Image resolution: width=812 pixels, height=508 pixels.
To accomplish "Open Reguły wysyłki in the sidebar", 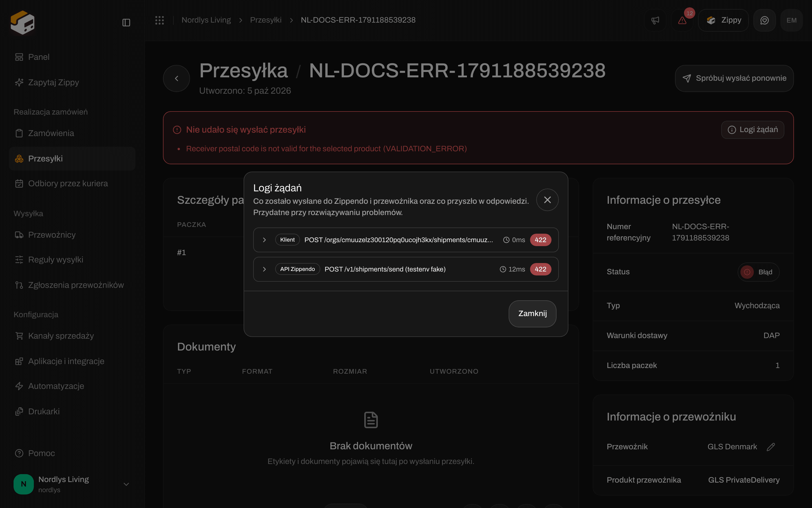I will point(72,260).
